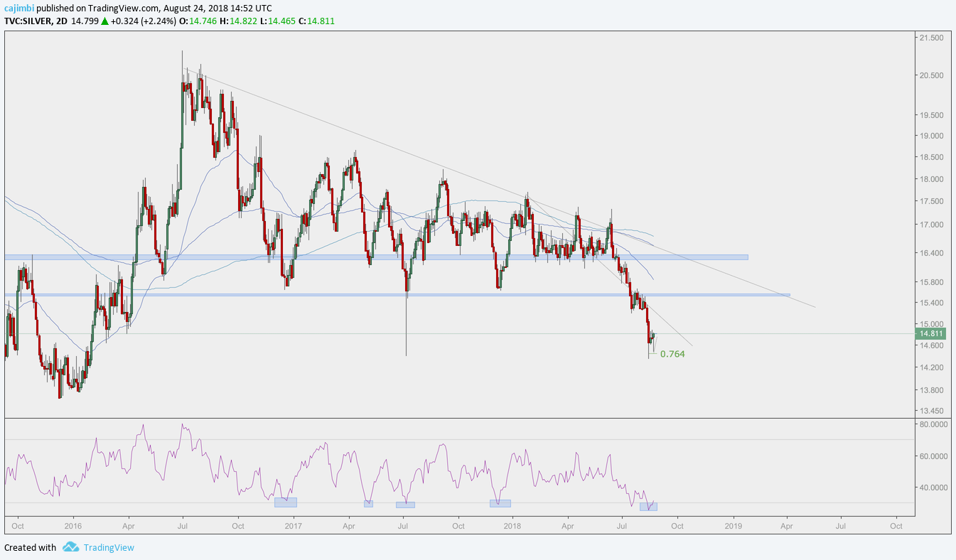Image resolution: width=956 pixels, height=560 pixels.
Task: Click the 60.0000 RSI axis label
Action: (933, 456)
